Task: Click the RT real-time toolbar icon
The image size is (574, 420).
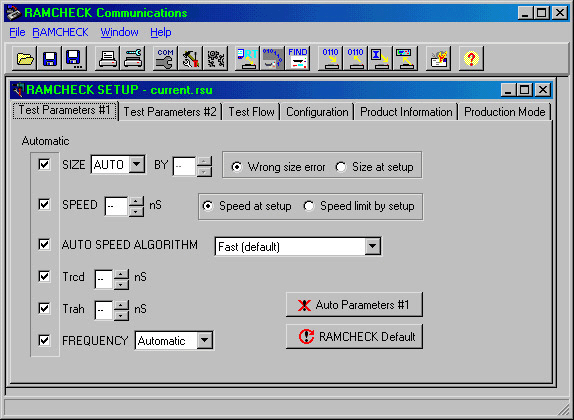Action: coord(247,58)
